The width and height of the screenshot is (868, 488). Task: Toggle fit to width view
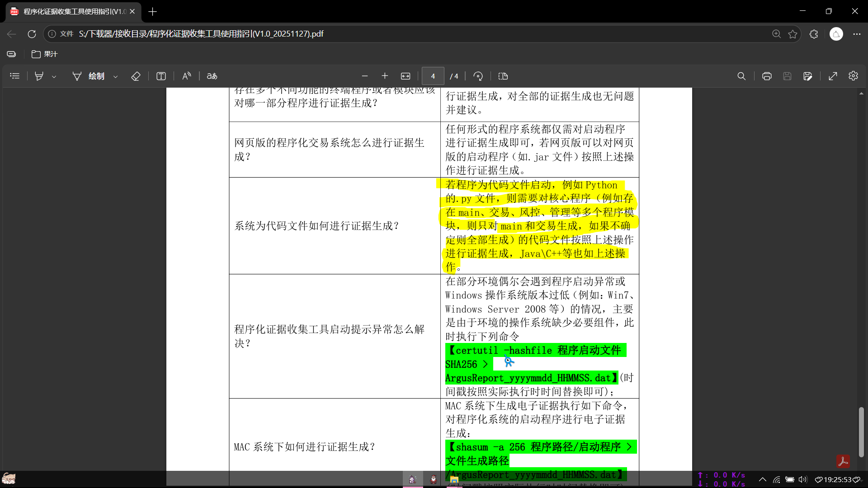[406, 76]
